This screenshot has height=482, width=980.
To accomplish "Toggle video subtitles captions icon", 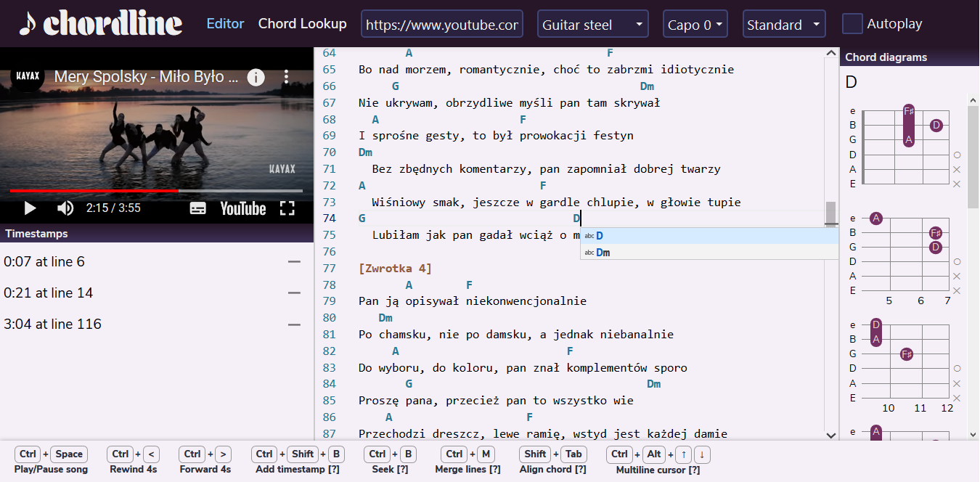I will point(197,208).
